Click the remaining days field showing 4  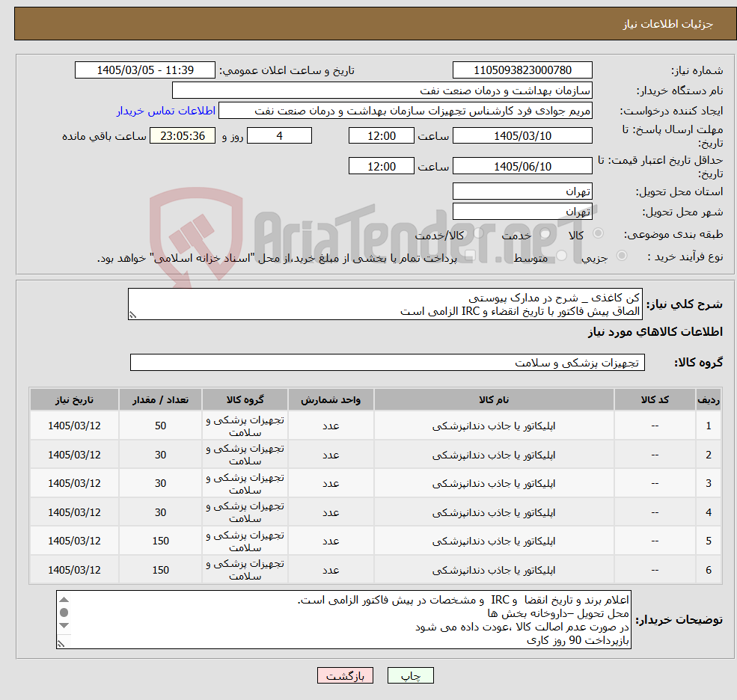pyautogui.click(x=279, y=136)
